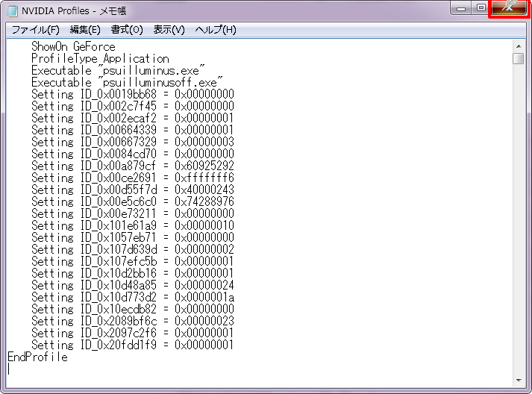The image size is (532, 394).
Task: Click Setting ID_0x10d2bb16 line
Action: (x=133, y=273)
